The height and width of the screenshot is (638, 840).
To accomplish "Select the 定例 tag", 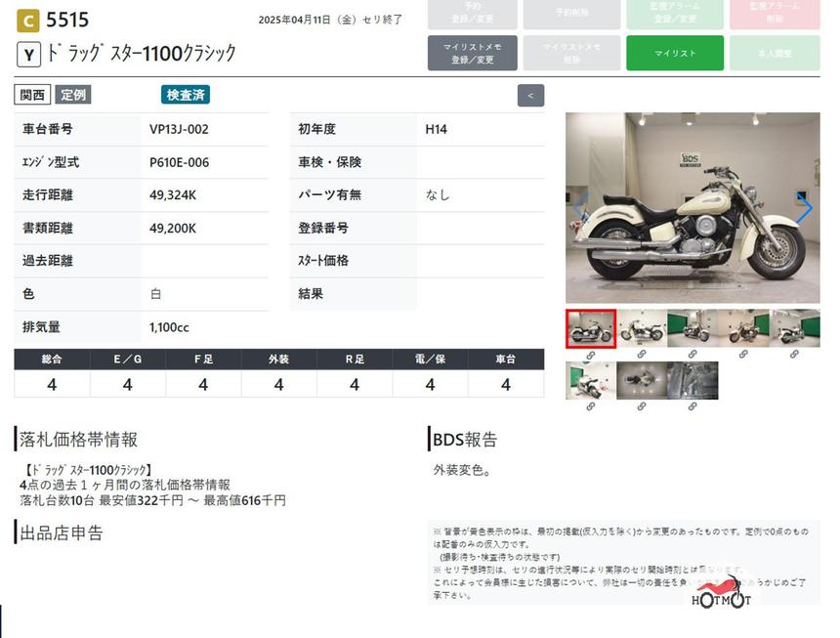I will tap(72, 95).
